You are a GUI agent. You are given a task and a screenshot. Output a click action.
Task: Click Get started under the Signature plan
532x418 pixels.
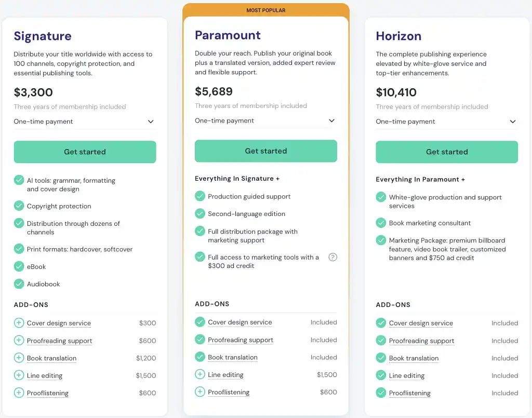(85, 152)
